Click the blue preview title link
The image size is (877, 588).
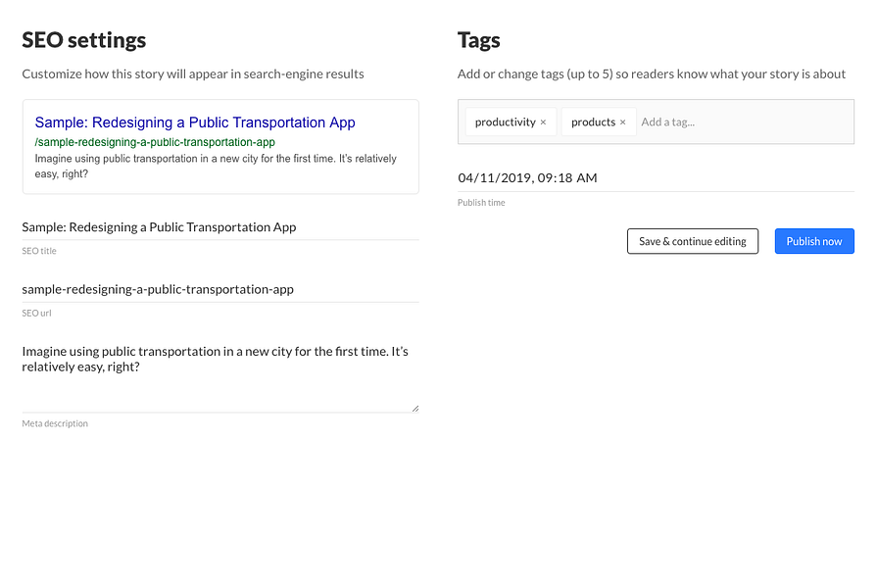click(195, 122)
